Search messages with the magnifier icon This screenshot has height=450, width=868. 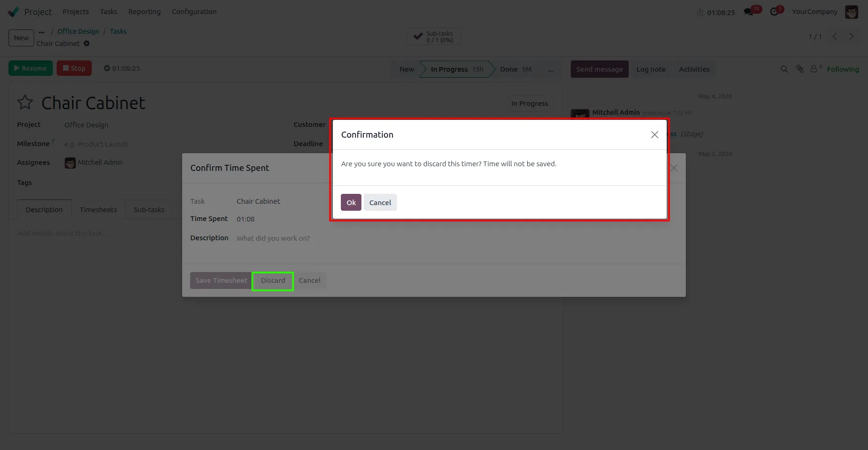[x=784, y=69]
